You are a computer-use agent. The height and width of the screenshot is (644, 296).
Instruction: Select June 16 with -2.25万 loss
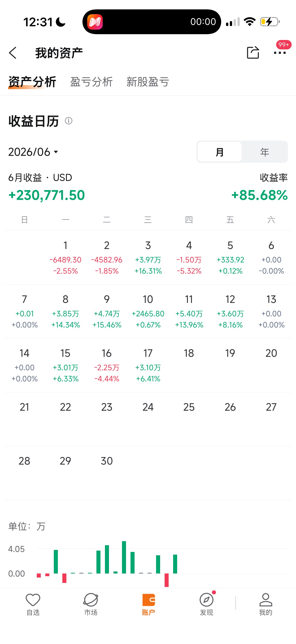(107, 365)
